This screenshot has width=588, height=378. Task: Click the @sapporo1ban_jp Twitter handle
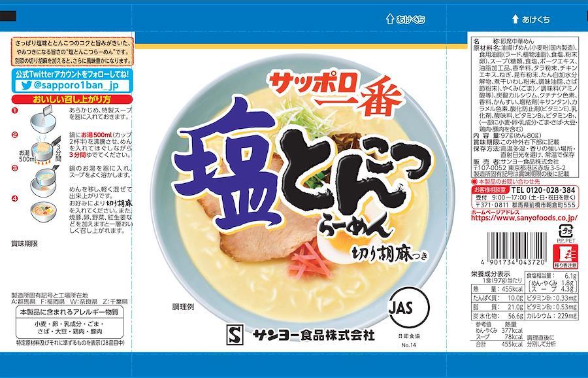(75, 86)
